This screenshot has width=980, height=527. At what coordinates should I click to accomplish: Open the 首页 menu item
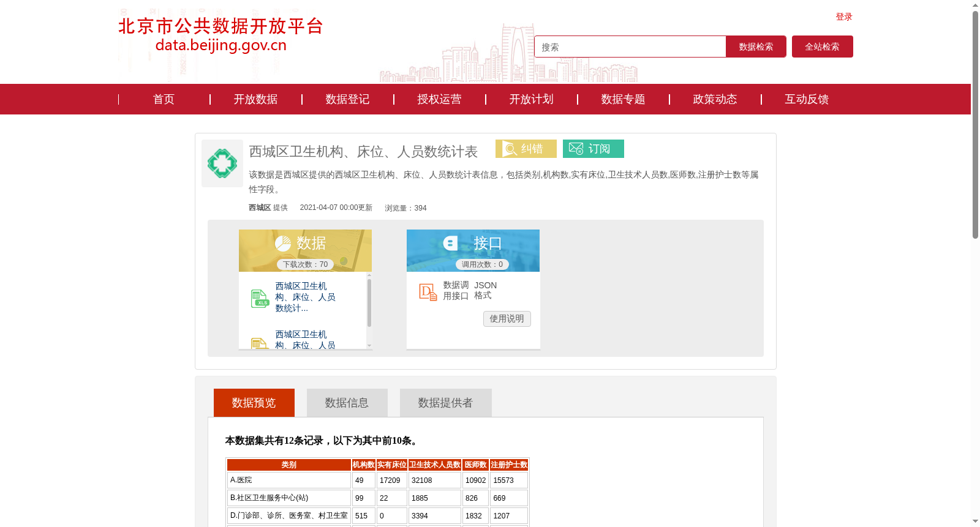click(x=164, y=99)
